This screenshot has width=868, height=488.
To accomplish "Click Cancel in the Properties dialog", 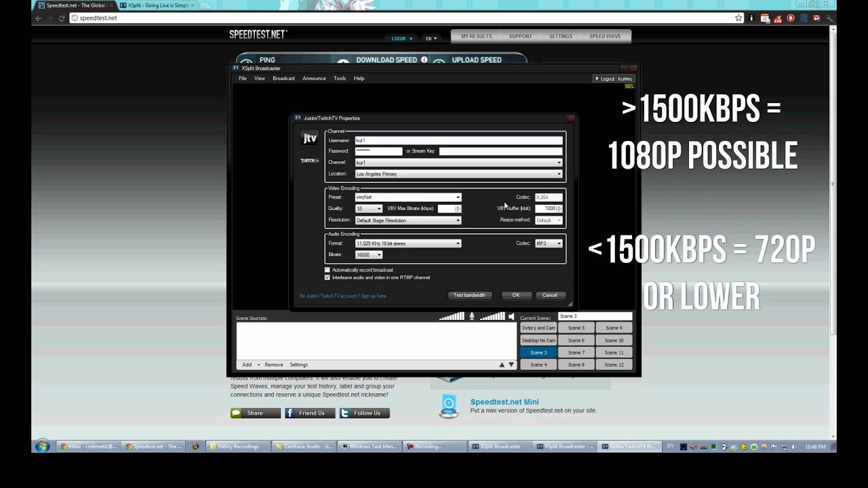I will 550,295.
